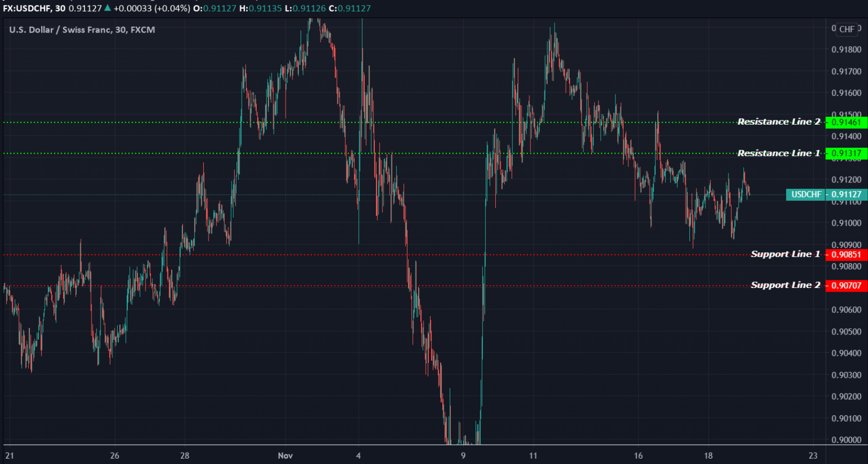Click the +0.00033 (+0.04%) change value in header
Image resolution: width=868 pixels, height=464 pixels.
152,9
